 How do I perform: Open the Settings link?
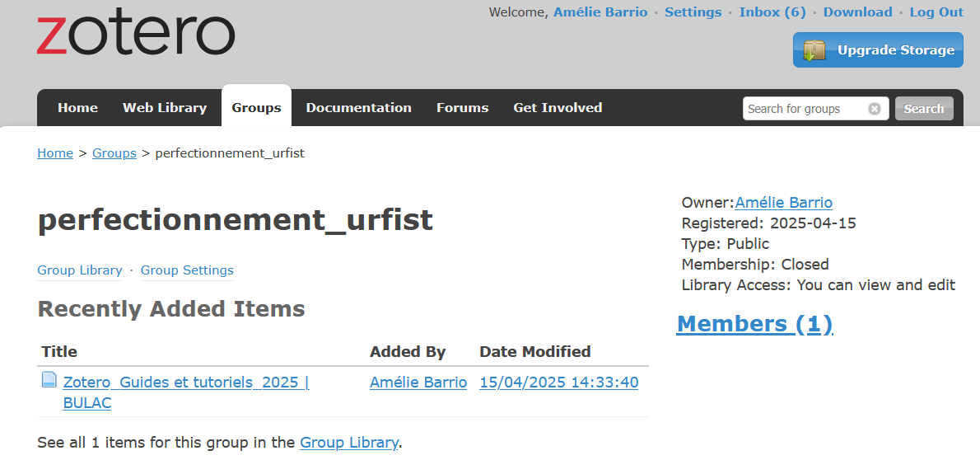click(x=693, y=12)
